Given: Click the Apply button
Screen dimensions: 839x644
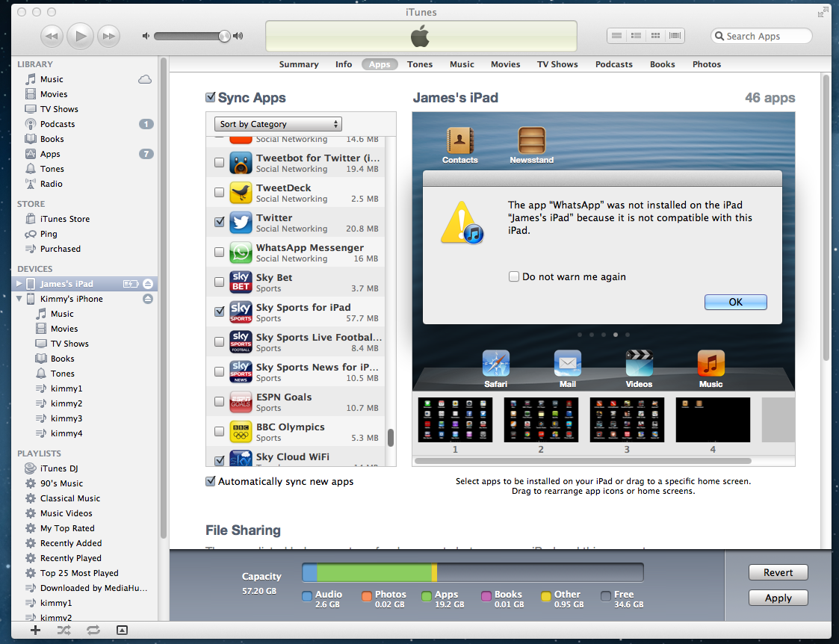Looking at the screenshot, I should click(778, 598).
